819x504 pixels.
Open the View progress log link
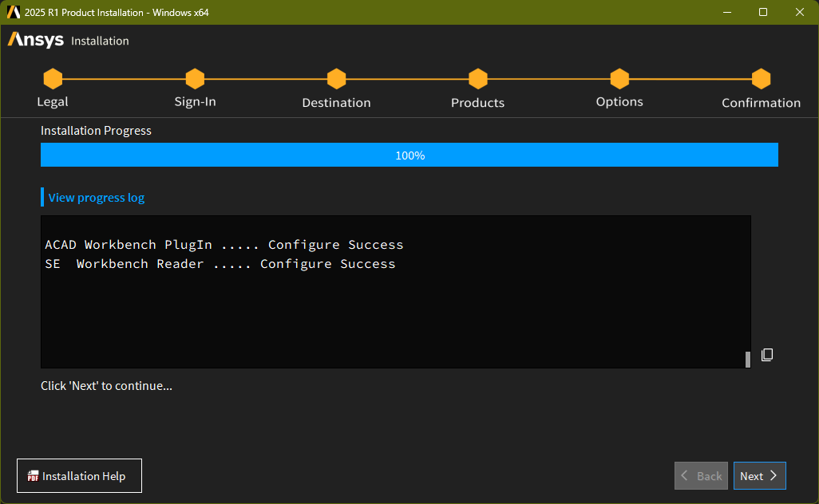[97, 198]
